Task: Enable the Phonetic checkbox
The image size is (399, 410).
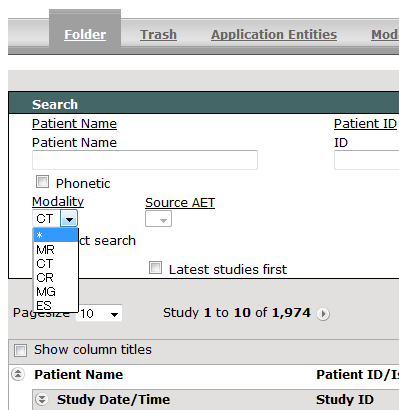Action: 42,182
